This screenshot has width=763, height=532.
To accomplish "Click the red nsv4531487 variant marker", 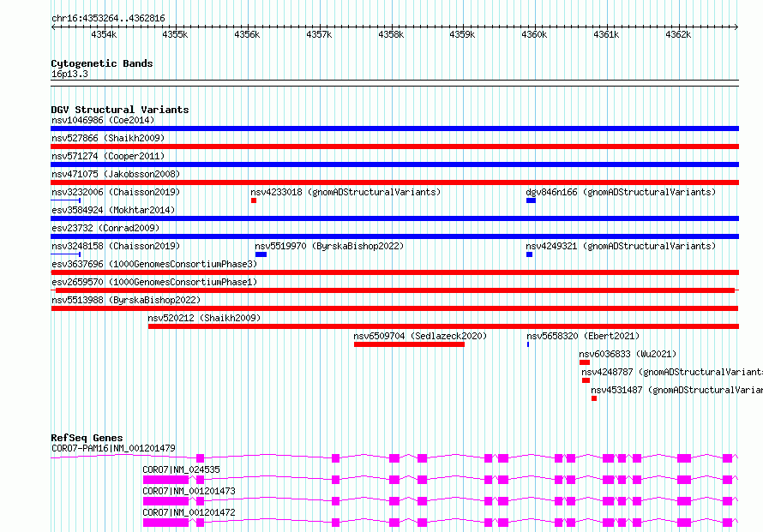I will [x=594, y=398].
